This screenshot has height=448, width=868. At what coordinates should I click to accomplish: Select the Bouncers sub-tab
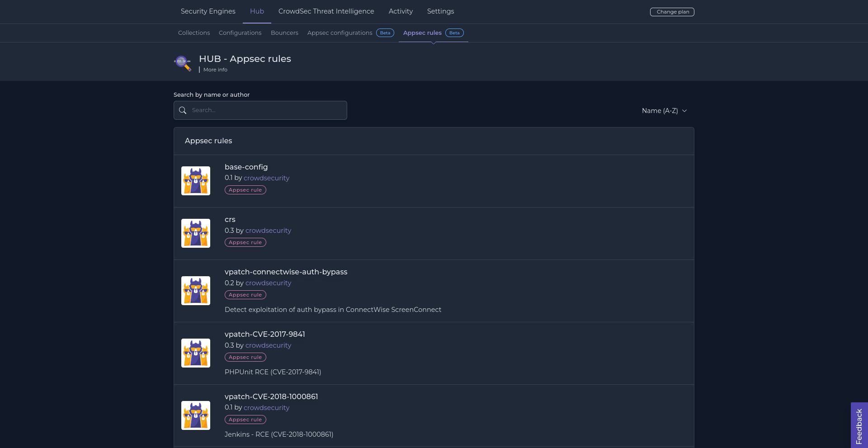click(284, 33)
